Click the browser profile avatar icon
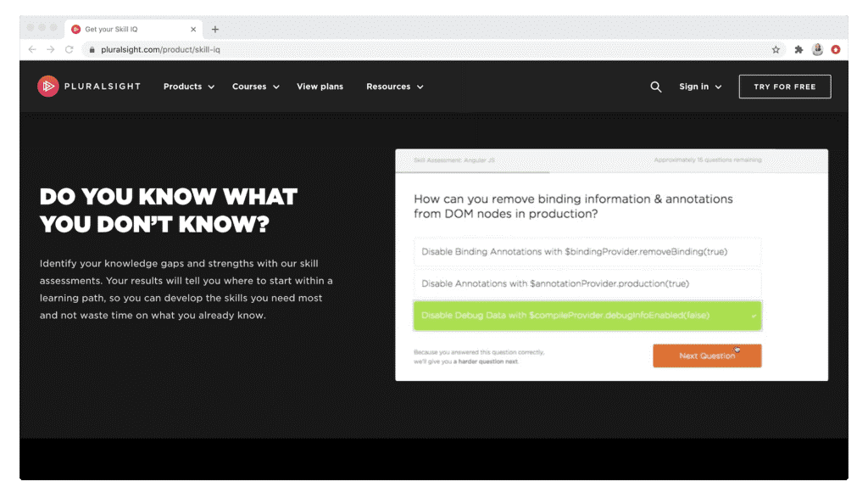Image resolution: width=868 pixels, height=504 pixels. pyautogui.click(x=817, y=49)
